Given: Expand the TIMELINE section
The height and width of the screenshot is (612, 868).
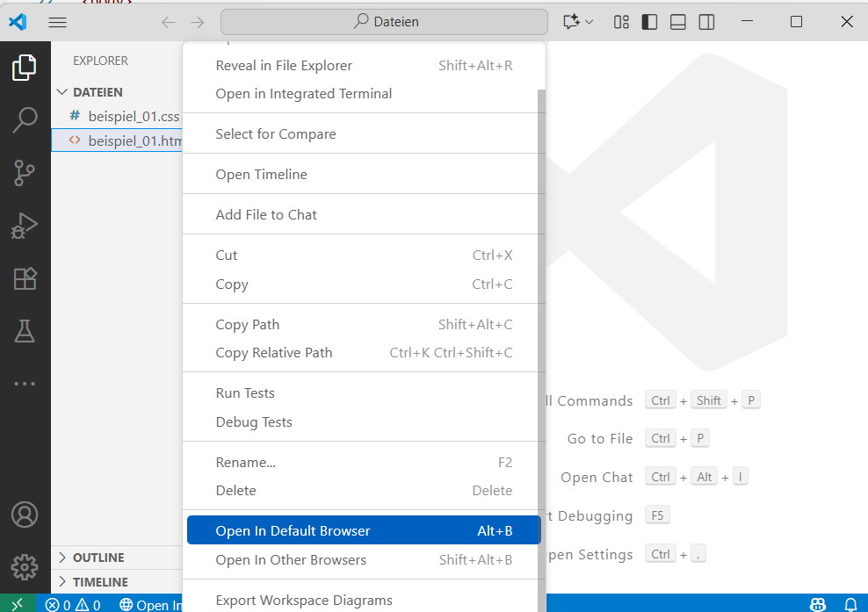Looking at the screenshot, I should [99, 582].
